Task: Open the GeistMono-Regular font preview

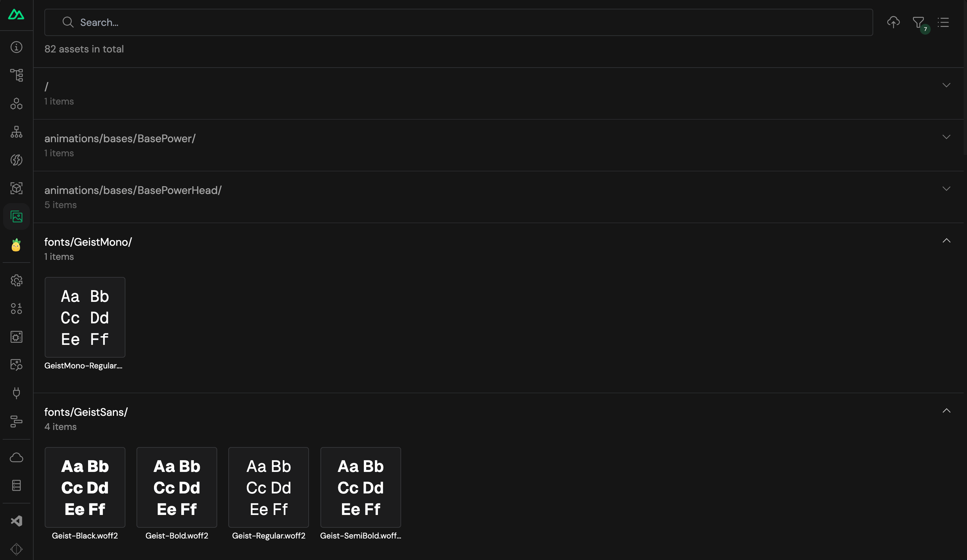Action: pyautogui.click(x=85, y=317)
